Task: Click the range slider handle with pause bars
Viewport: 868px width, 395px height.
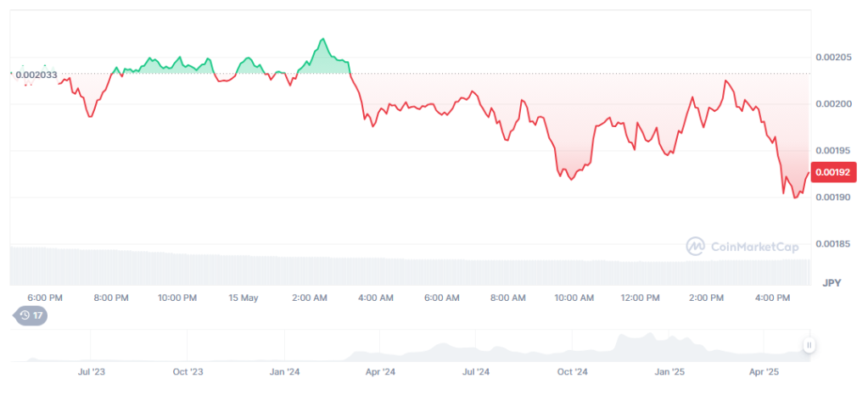Action: [x=809, y=345]
